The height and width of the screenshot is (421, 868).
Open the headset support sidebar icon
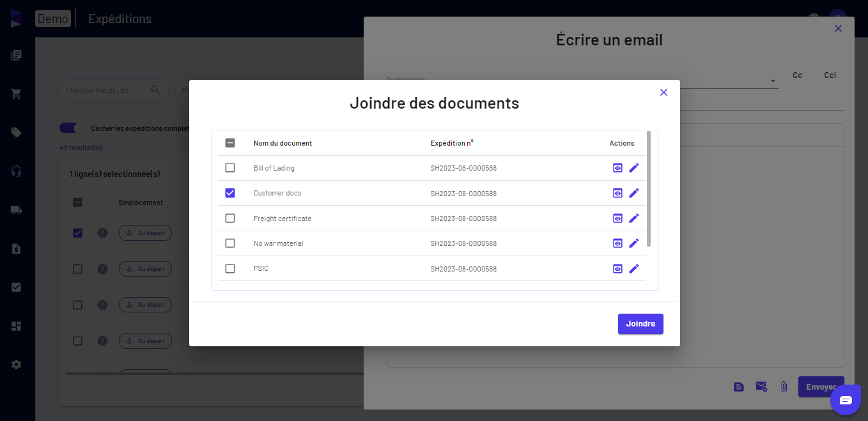pyautogui.click(x=17, y=171)
